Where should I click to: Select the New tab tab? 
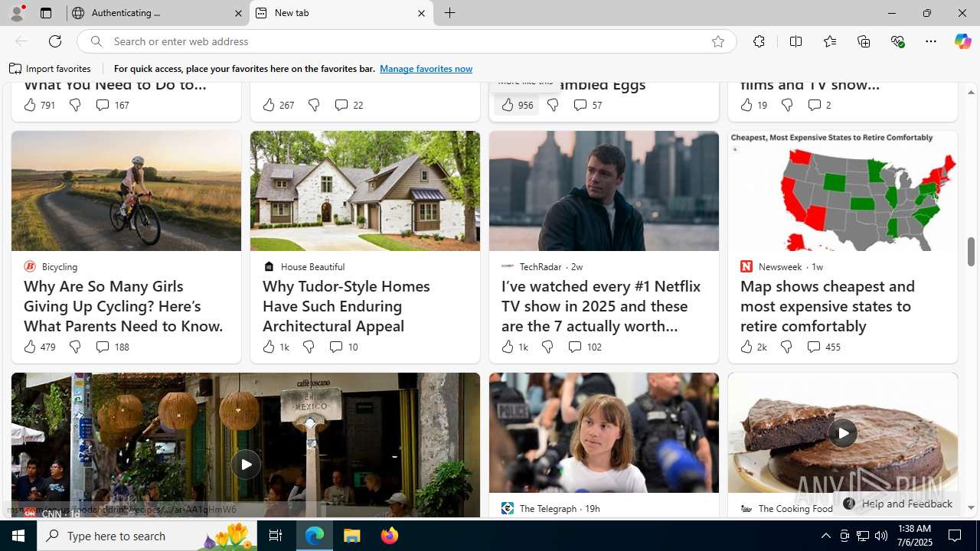pyautogui.click(x=341, y=13)
